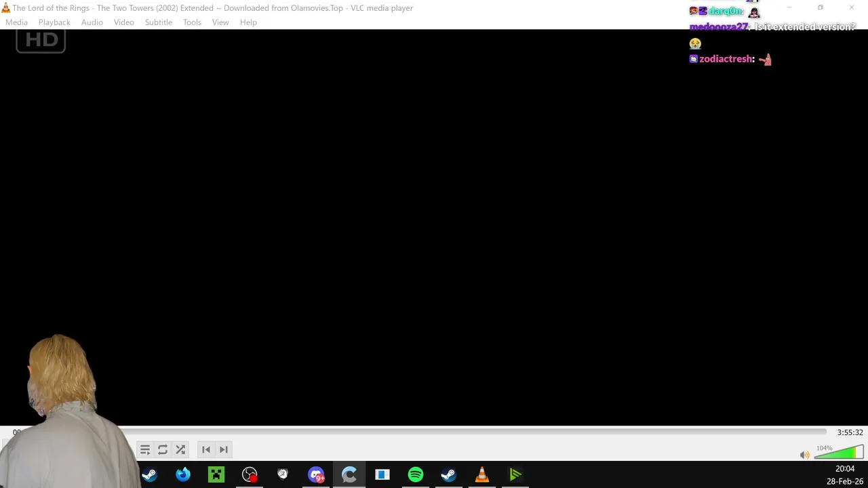Screen dimensions: 868x488
Task: Close the VLC media player window
Action: click(x=852, y=7)
